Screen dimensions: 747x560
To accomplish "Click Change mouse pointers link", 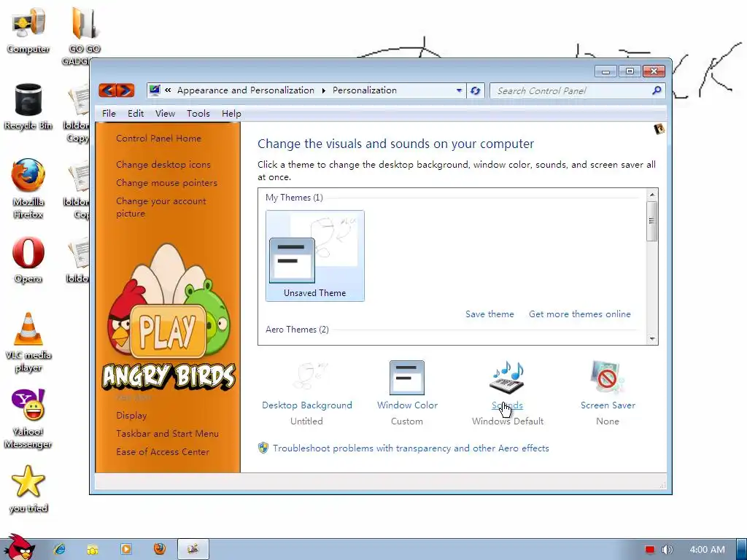I will point(167,182).
